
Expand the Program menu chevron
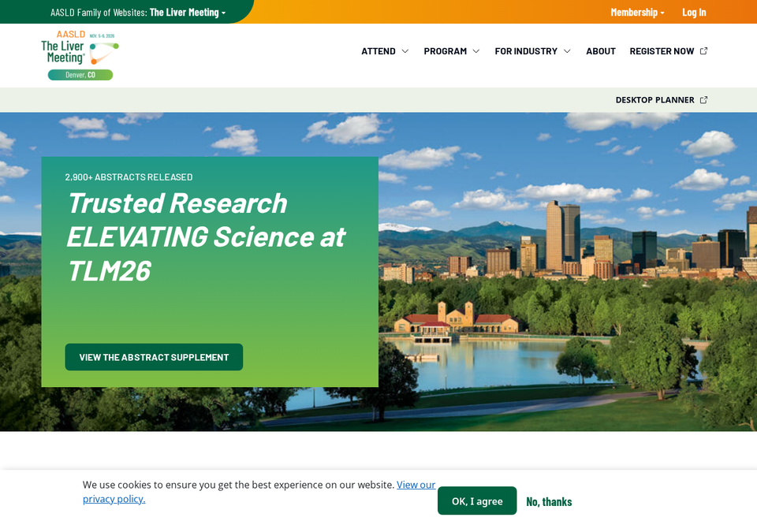(476, 51)
